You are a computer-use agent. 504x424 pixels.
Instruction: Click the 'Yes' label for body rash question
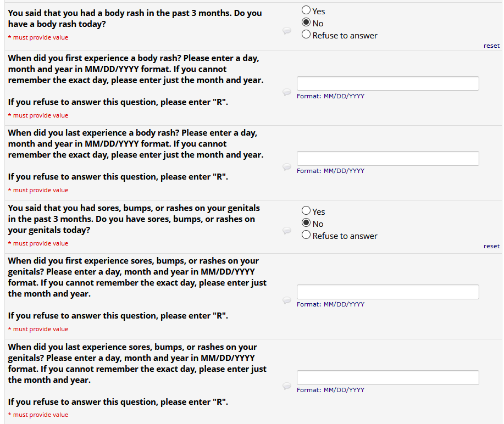pos(319,11)
